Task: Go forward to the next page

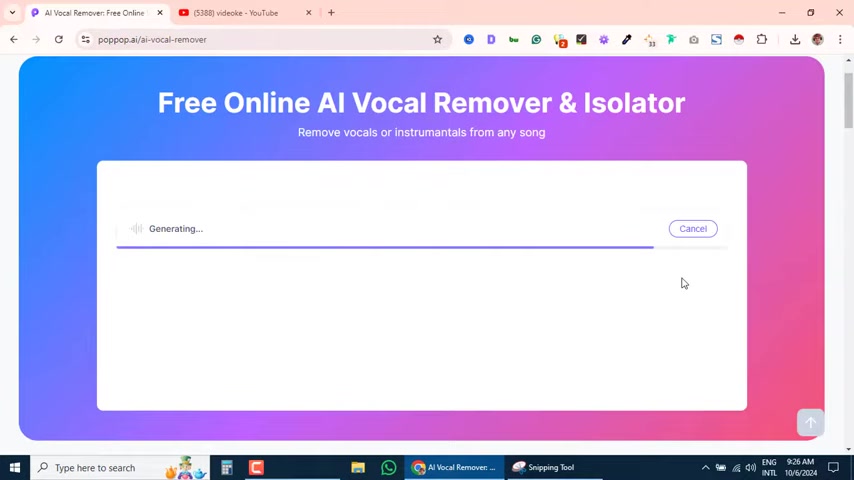Action: (x=36, y=39)
